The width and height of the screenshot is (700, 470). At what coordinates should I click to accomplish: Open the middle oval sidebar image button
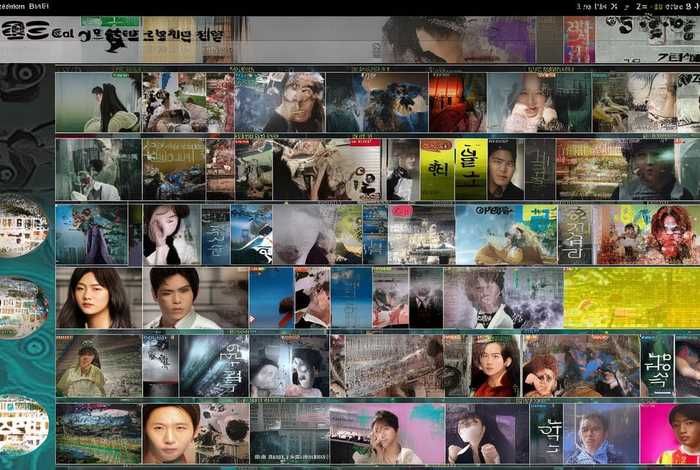[x=22, y=307]
